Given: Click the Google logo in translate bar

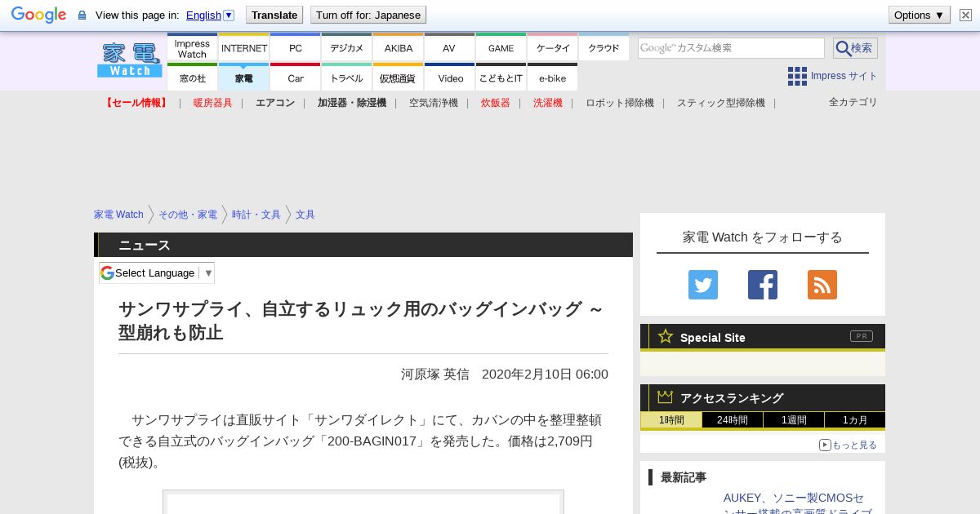Looking at the screenshot, I should point(38,15).
